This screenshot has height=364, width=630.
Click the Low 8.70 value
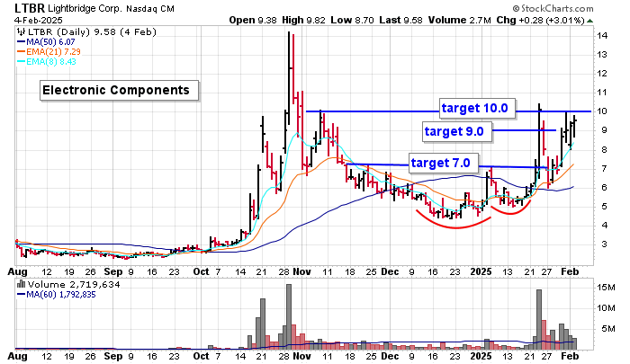tap(353, 20)
